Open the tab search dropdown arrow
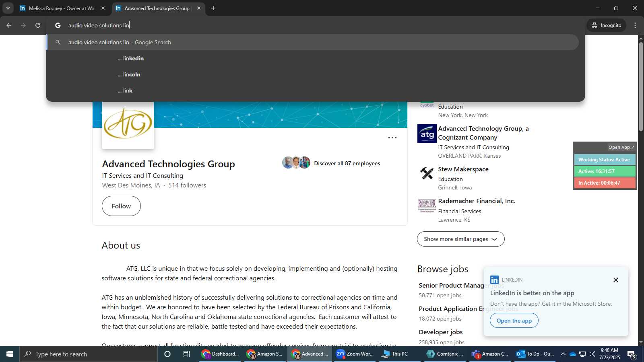Screen dimensions: 644x362 coord(8,8)
